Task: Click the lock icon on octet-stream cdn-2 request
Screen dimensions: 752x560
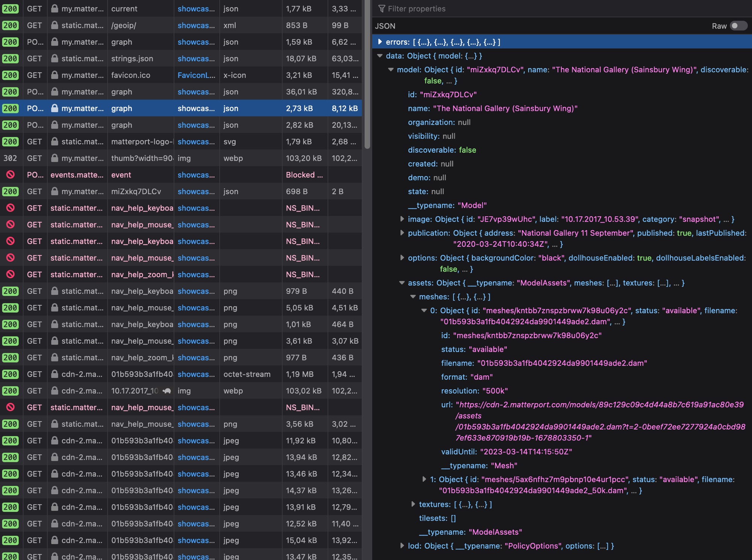Action: (x=55, y=374)
